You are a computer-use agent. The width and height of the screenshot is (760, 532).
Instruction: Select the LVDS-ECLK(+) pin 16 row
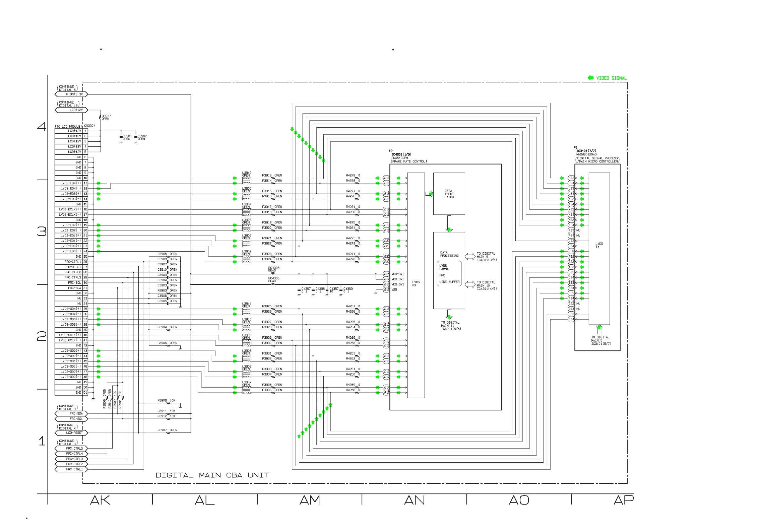click(x=71, y=209)
